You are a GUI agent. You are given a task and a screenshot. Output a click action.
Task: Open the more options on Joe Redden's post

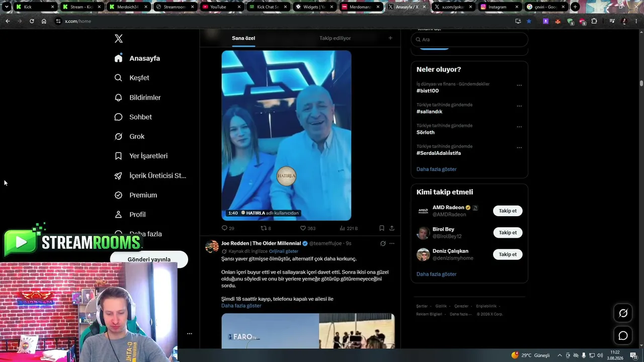click(392, 243)
